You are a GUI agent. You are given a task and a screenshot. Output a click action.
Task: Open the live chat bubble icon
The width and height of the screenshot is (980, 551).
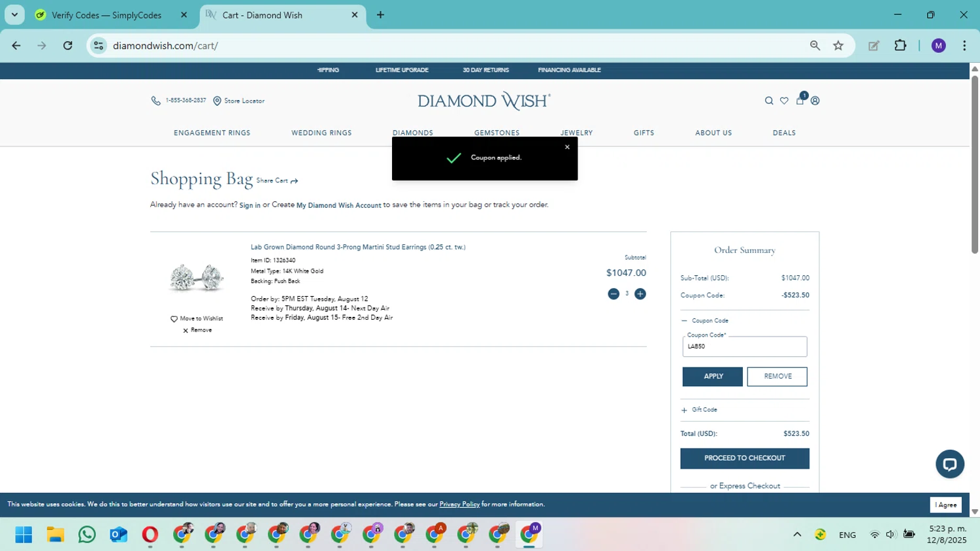(x=950, y=464)
